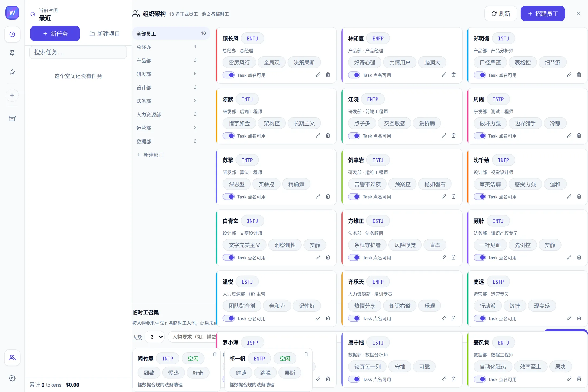Toggle Task availability for 周砚
Viewport: 588px width, 392px height.
click(x=479, y=136)
